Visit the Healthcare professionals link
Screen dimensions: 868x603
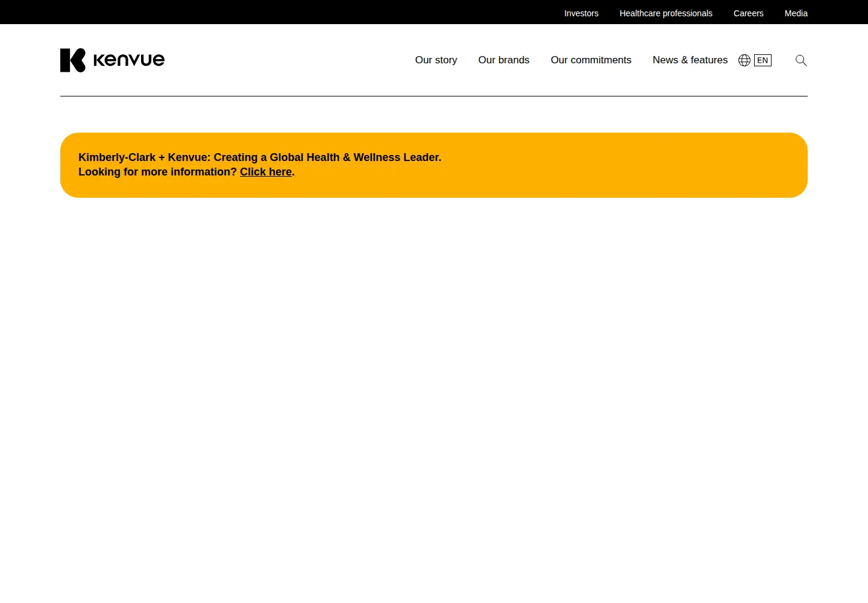[666, 13]
